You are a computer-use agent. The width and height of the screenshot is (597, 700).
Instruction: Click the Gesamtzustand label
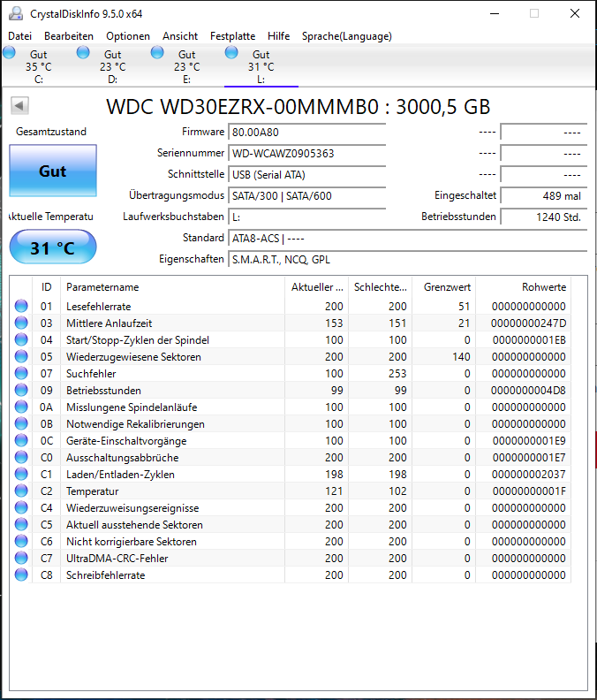click(x=51, y=132)
